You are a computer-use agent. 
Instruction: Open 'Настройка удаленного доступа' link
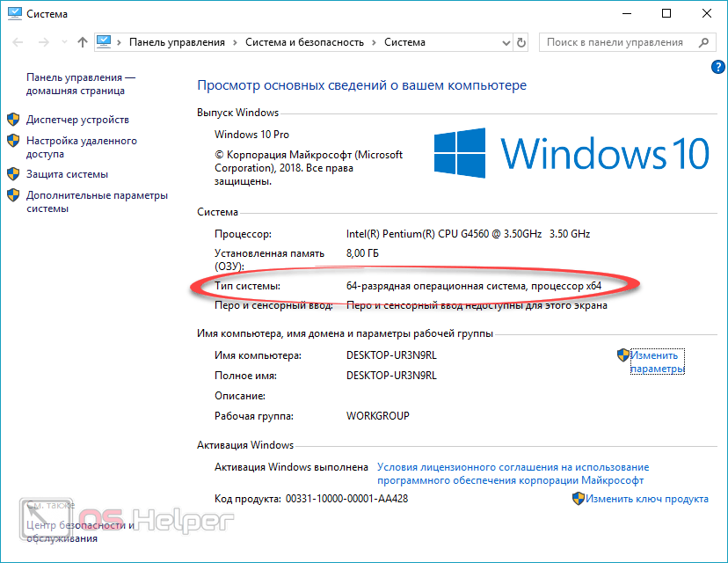pyautogui.click(x=82, y=147)
